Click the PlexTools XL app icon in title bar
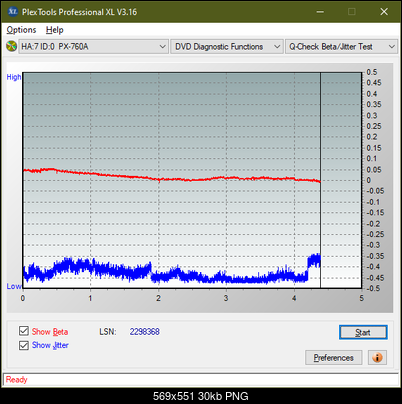The width and height of the screenshot is (402, 404). click(x=12, y=12)
